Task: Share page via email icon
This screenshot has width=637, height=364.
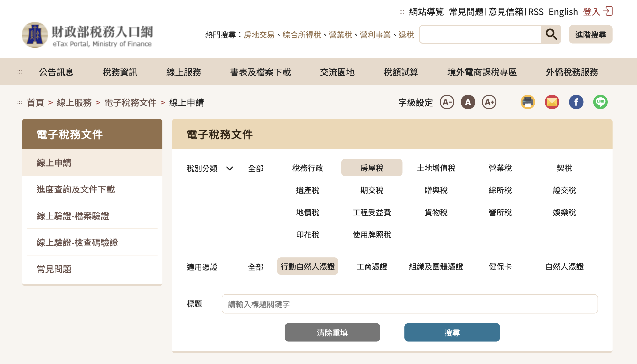Action: tap(552, 102)
